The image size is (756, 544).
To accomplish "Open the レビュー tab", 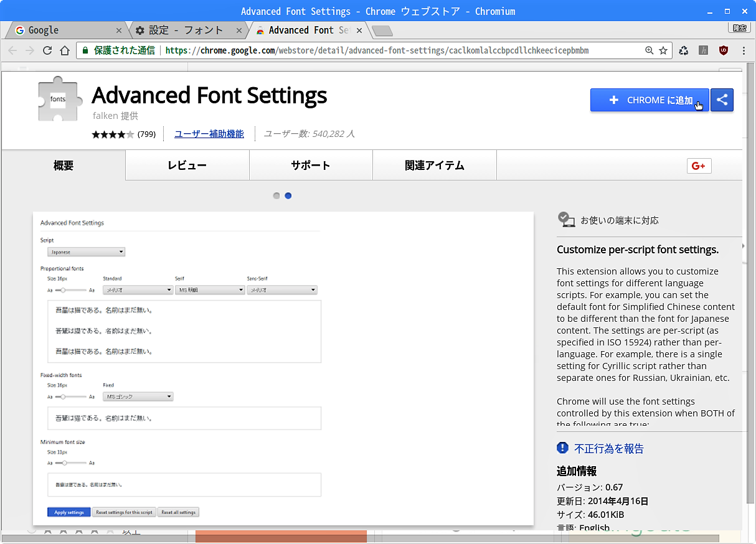I will pos(187,166).
